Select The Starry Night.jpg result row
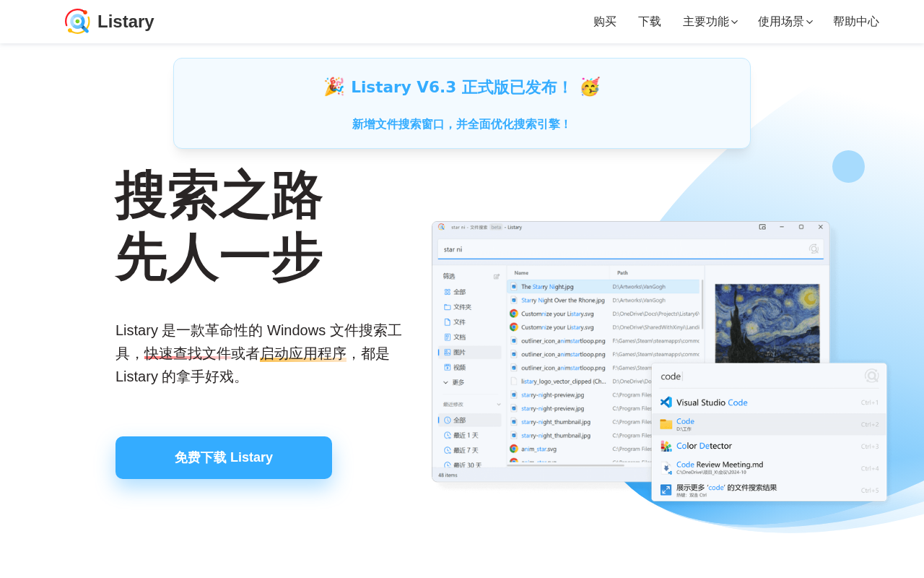Screen dimensions: 924x578 point(603,287)
